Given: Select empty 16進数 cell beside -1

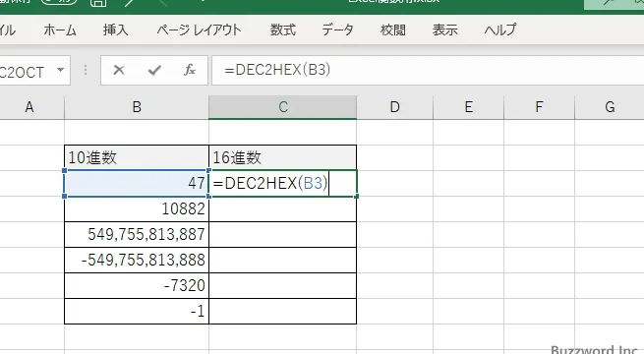Looking at the screenshot, I should pos(282,311).
